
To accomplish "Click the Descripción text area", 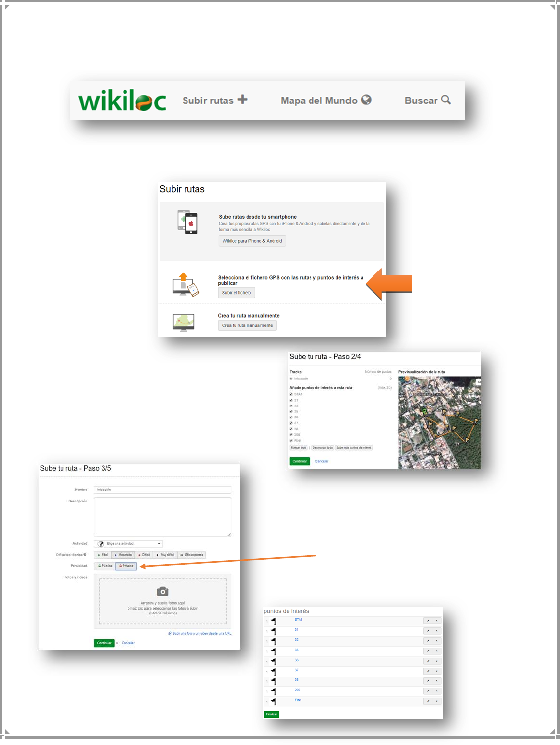I will click(162, 517).
